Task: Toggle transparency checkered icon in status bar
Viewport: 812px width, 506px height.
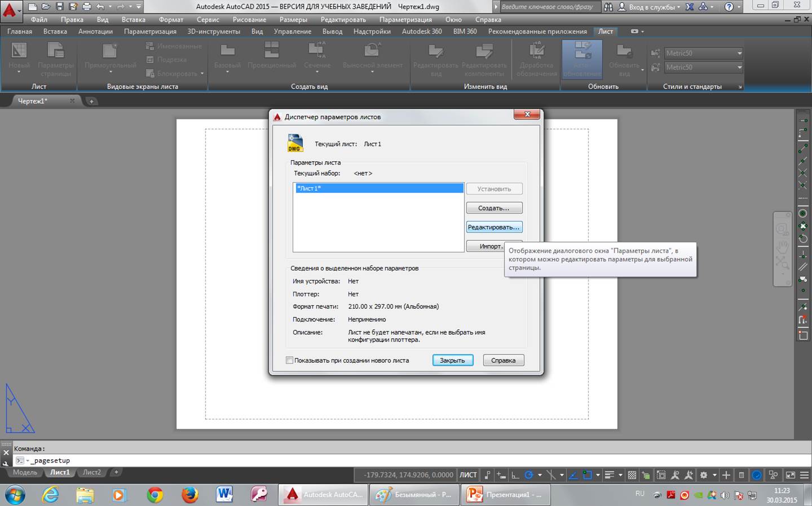Action: pos(632,475)
